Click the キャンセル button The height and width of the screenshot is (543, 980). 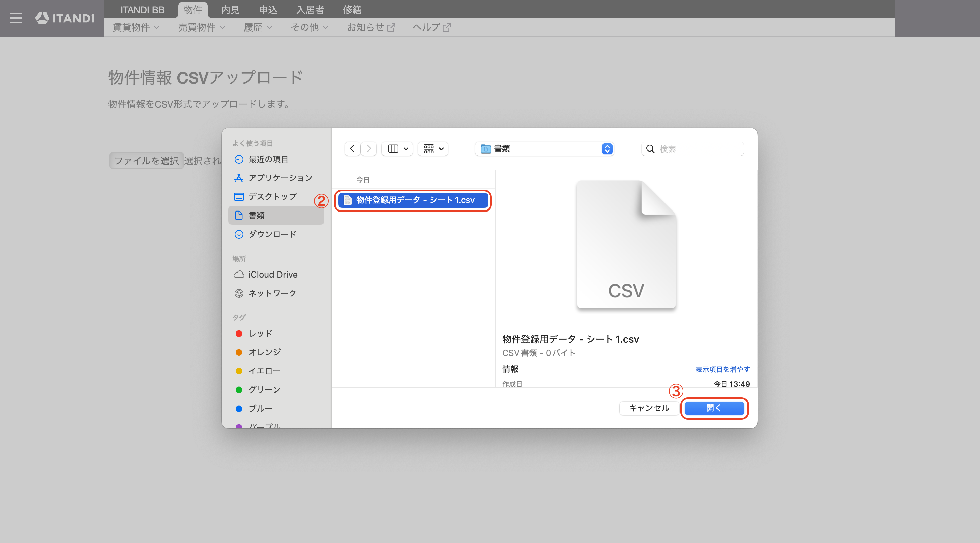pos(649,408)
